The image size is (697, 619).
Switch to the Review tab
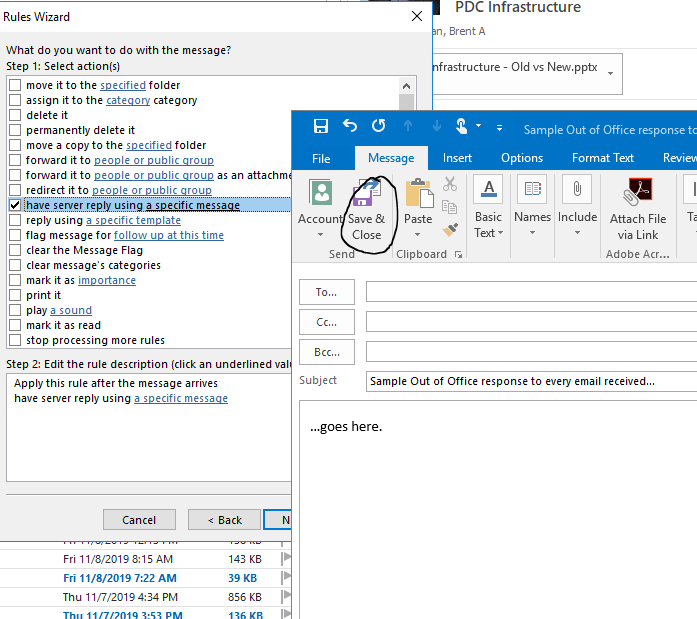(x=679, y=158)
